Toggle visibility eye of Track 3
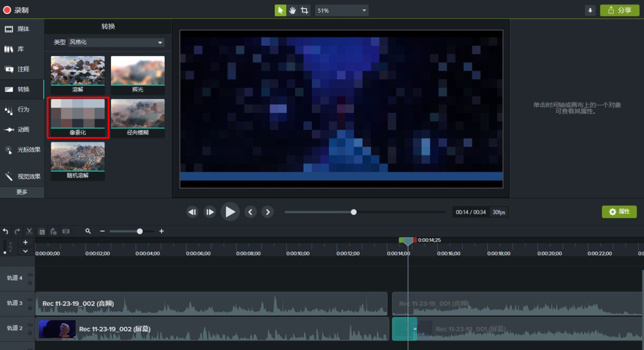Image resolution: width=644 pixels, height=350 pixels. click(x=30, y=300)
